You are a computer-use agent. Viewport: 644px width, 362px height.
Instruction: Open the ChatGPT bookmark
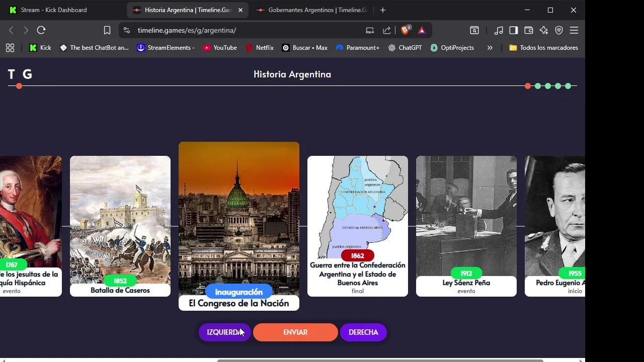click(405, 48)
